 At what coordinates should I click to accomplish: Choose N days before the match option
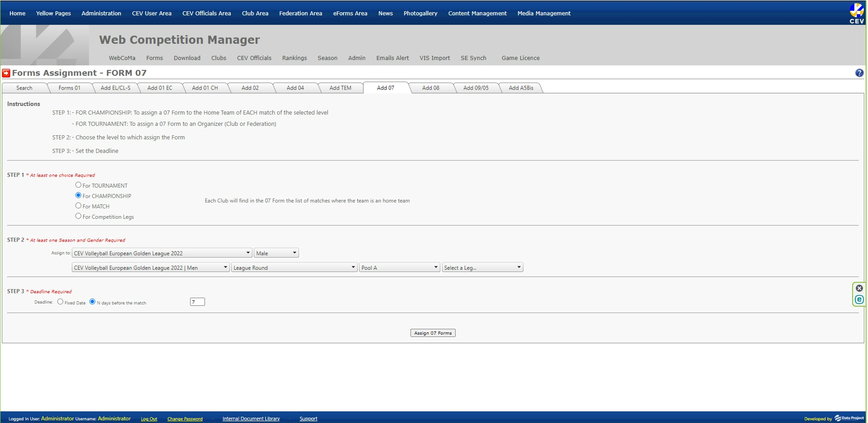pyautogui.click(x=92, y=302)
